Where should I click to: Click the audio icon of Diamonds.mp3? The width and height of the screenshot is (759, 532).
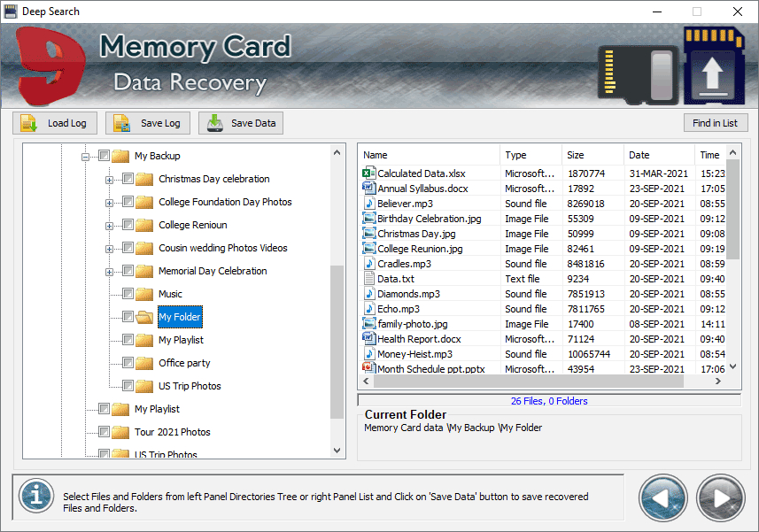pos(368,293)
